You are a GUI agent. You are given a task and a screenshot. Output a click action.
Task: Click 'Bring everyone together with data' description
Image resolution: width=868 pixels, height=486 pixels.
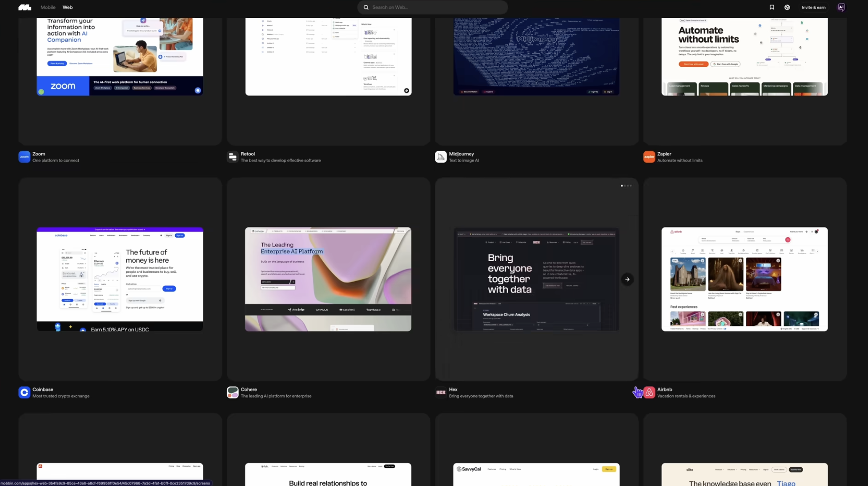481,396
